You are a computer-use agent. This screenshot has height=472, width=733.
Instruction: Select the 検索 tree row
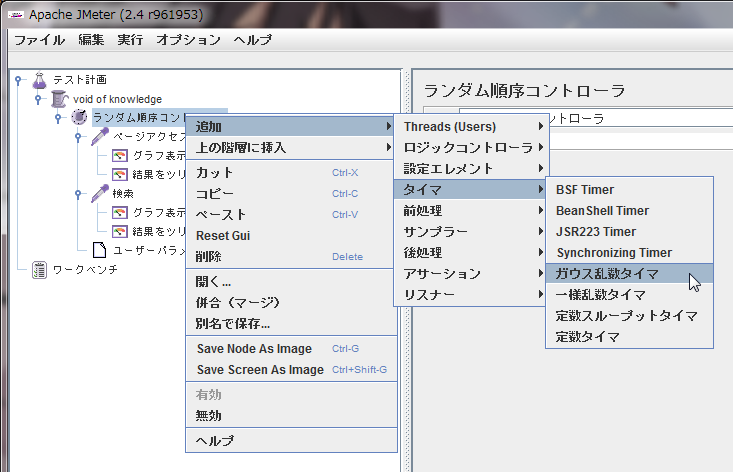[x=123, y=193]
